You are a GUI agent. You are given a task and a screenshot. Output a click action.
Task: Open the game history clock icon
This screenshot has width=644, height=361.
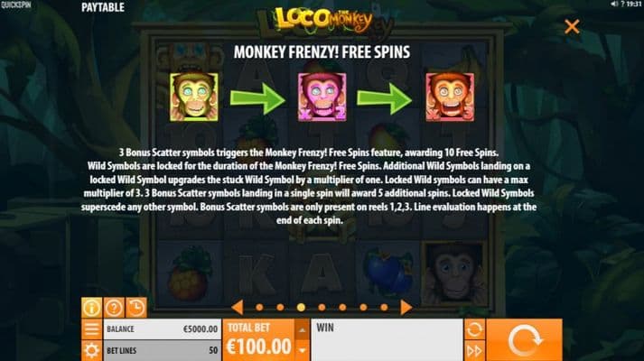click(x=136, y=308)
